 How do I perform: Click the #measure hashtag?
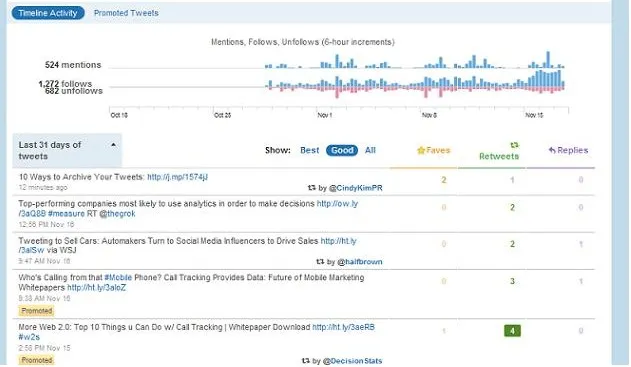click(66, 213)
